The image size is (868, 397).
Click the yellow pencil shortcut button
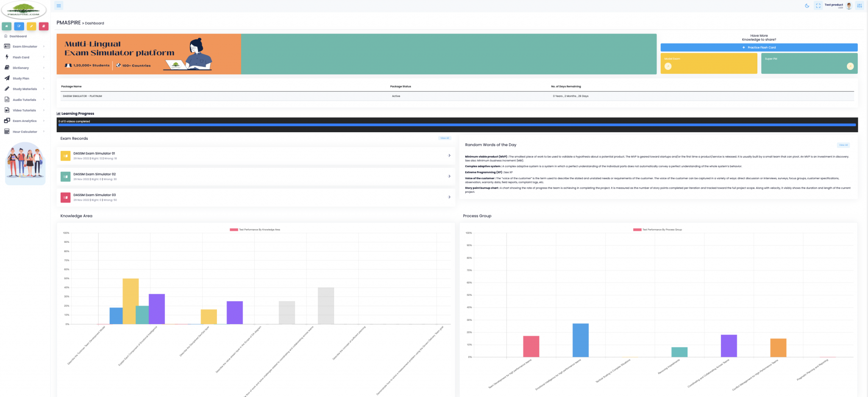point(31,26)
